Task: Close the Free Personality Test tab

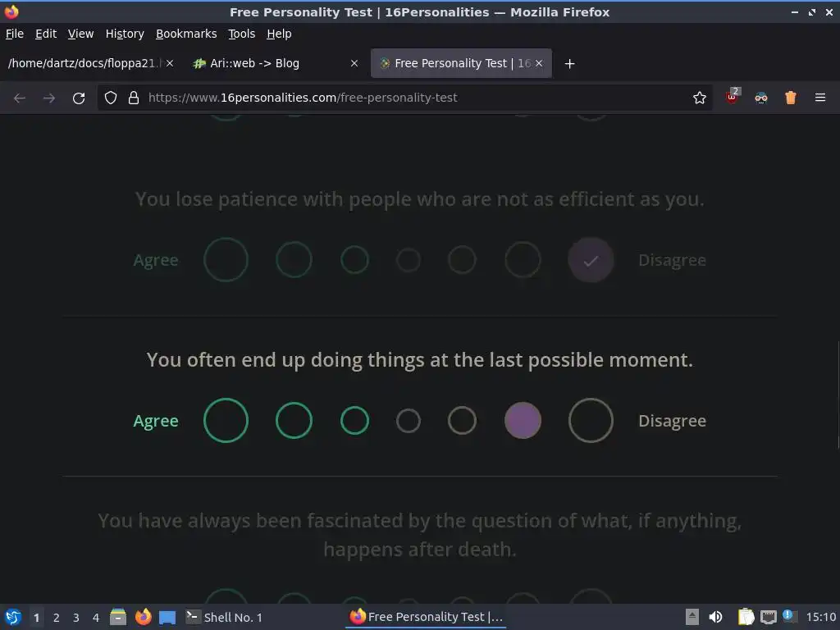Action: coord(539,63)
